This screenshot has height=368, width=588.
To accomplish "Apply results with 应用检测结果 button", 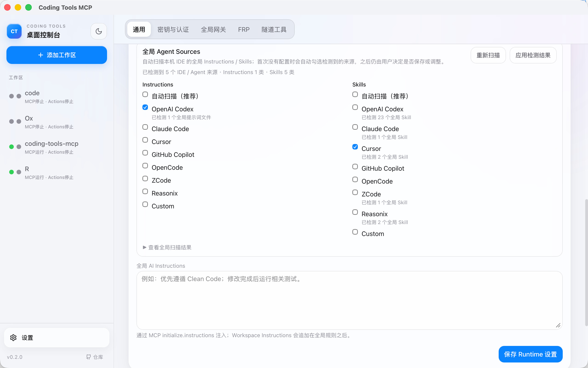I will point(533,55).
